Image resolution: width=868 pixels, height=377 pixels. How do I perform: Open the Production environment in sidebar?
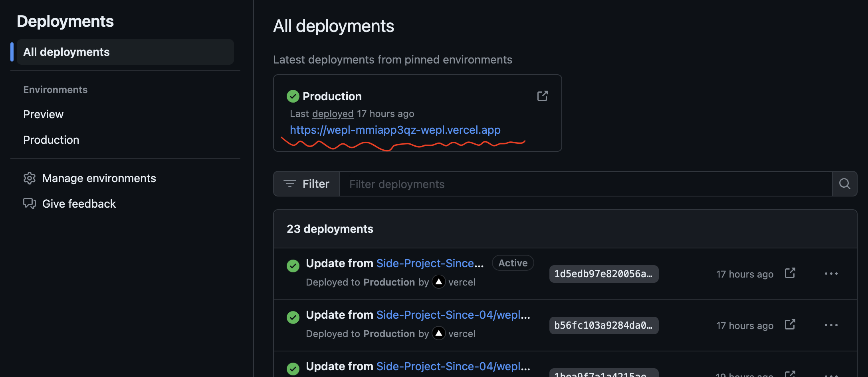(x=51, y=140)
